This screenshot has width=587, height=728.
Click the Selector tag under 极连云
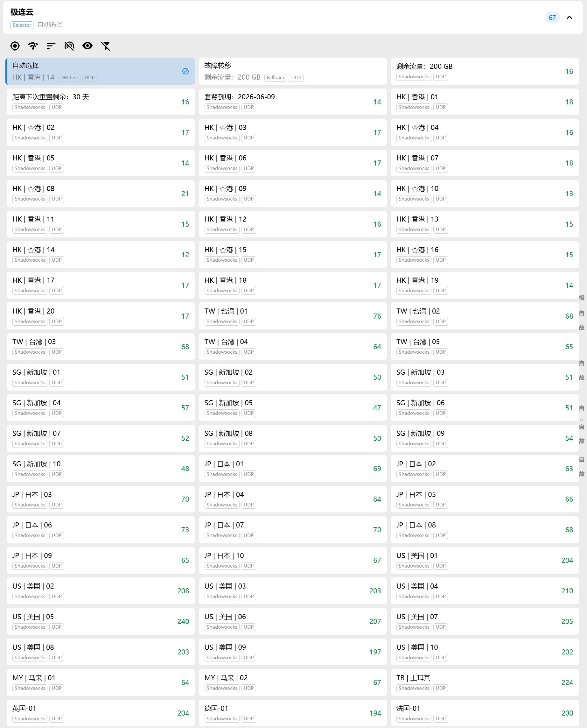[x=22, y=25]
